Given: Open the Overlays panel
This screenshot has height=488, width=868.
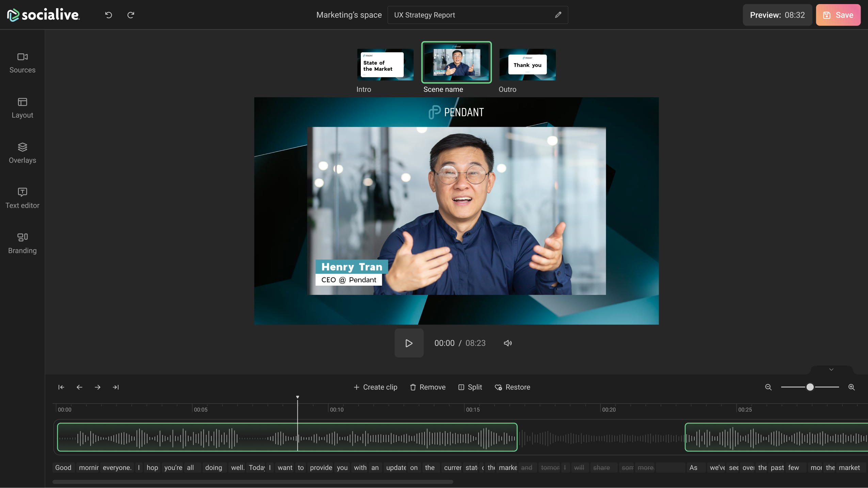Looking at the screenshot, I should pos(22,153).
